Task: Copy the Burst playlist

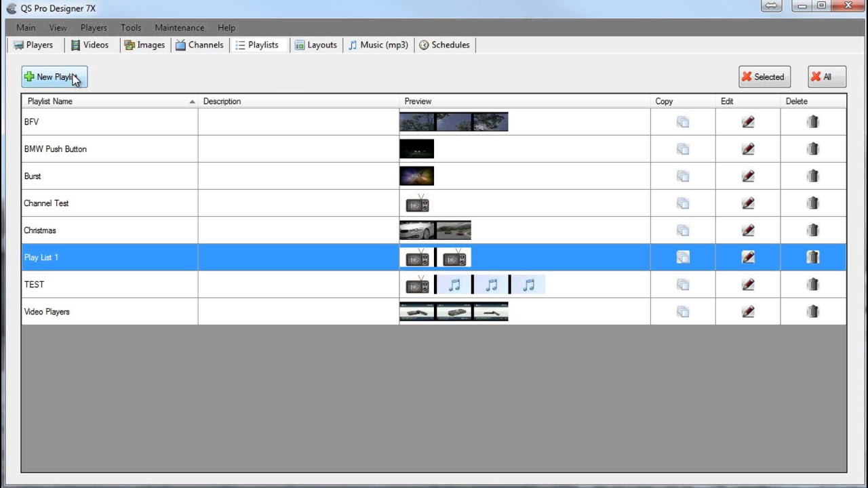Action: [683, 176]
